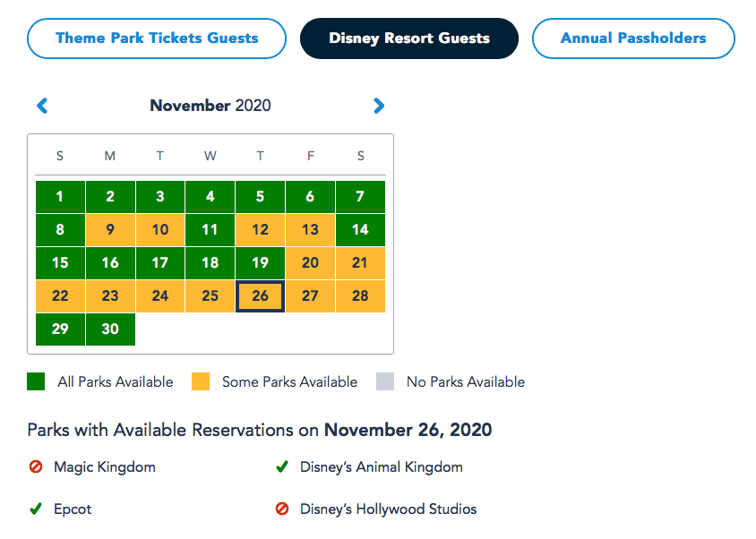Click the checkmark beside Disney's Animal Kingdom
This screenshot has width=756, height=539.
(282, 467)
